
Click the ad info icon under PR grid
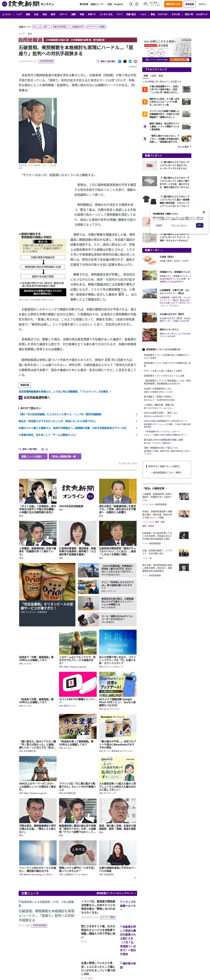(135, 878)
